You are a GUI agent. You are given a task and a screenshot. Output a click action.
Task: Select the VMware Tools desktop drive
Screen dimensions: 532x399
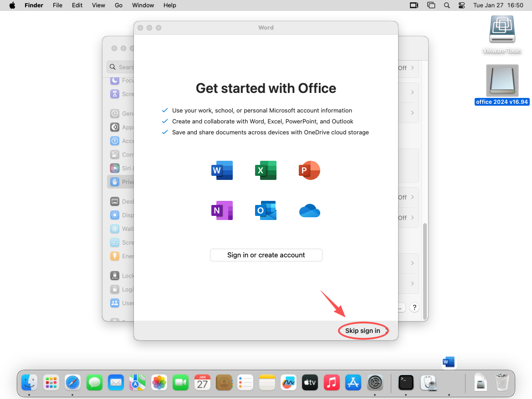[x=502, y=34]
